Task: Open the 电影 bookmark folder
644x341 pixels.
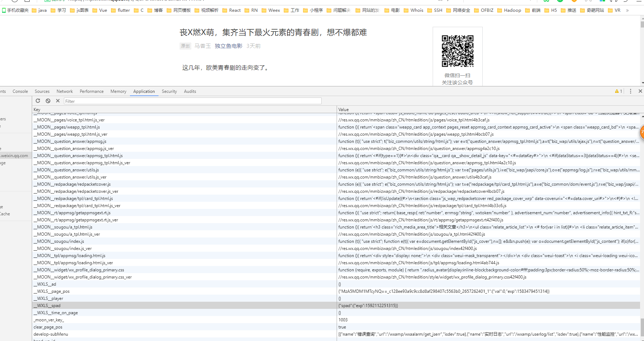Action: [392, 10]
